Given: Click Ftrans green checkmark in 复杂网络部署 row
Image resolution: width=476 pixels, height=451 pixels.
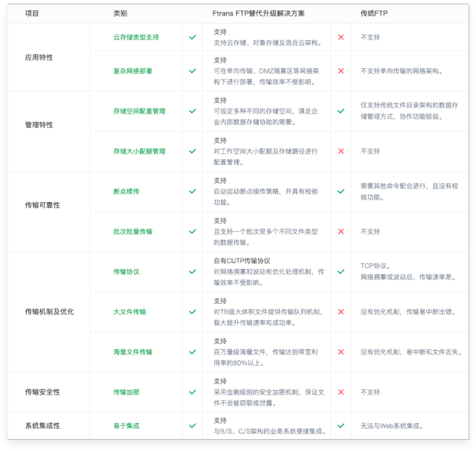Looking at the screenshot, I should pos(193,71).
